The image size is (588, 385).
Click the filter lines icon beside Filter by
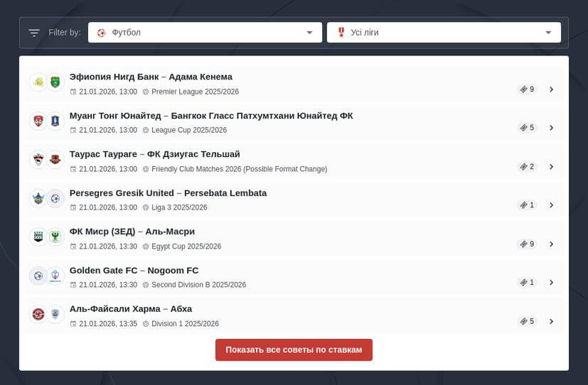34,33
